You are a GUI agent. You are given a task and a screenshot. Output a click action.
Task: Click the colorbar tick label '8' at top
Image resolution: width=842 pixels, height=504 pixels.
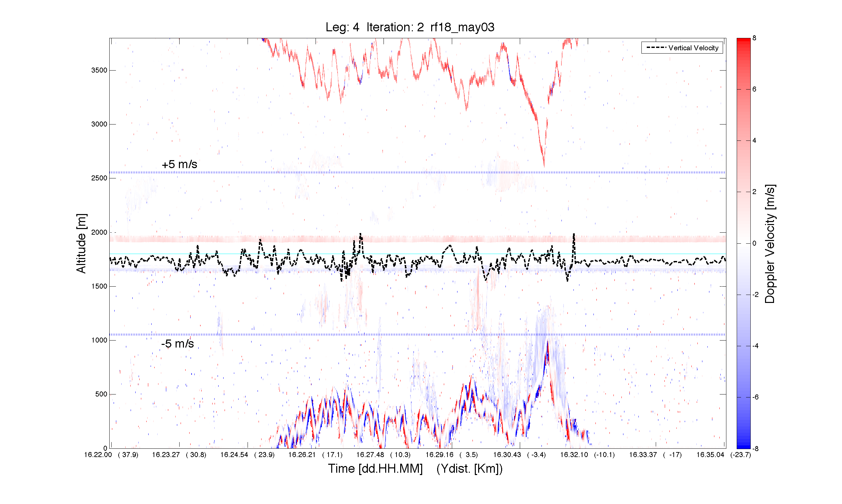tap(754, 38)
